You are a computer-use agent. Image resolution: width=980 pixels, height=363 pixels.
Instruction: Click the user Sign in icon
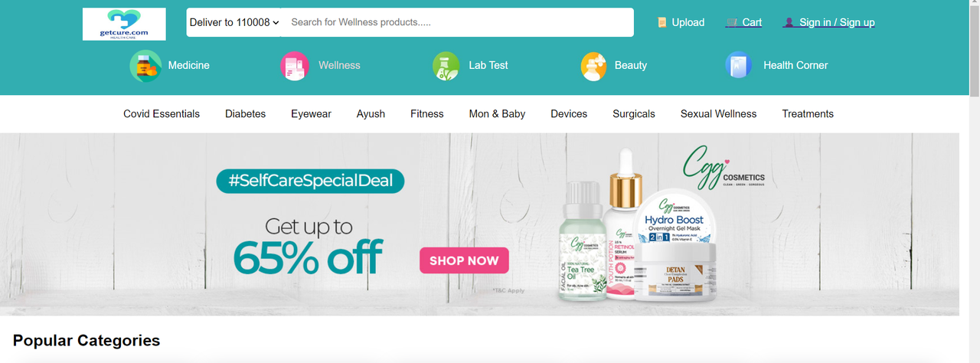point(789,23)
